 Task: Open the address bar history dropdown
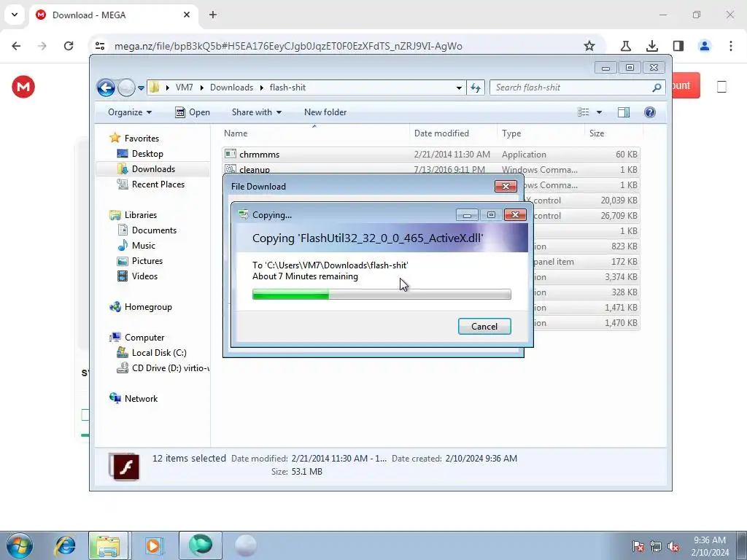coord(459,87)
